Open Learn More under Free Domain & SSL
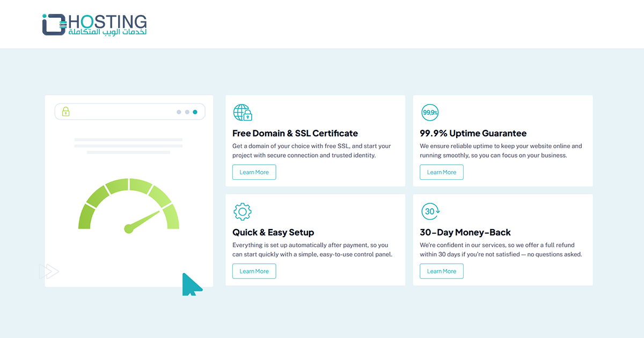 254,172
